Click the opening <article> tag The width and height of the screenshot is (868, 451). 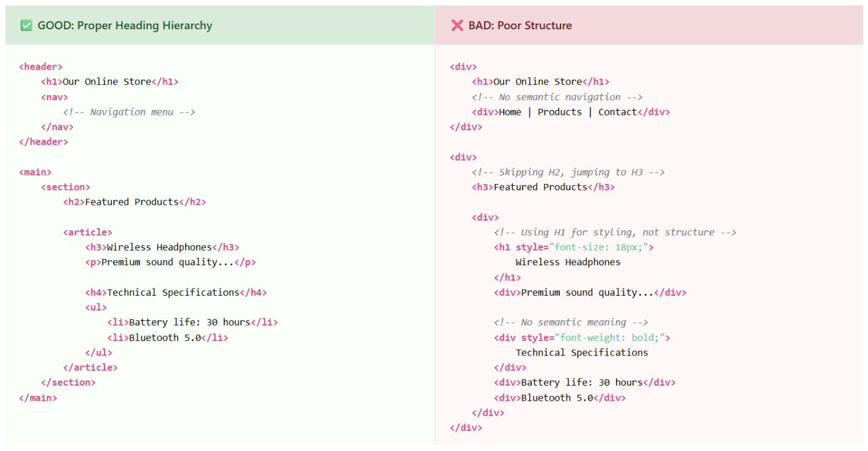[x=87, y=232]
